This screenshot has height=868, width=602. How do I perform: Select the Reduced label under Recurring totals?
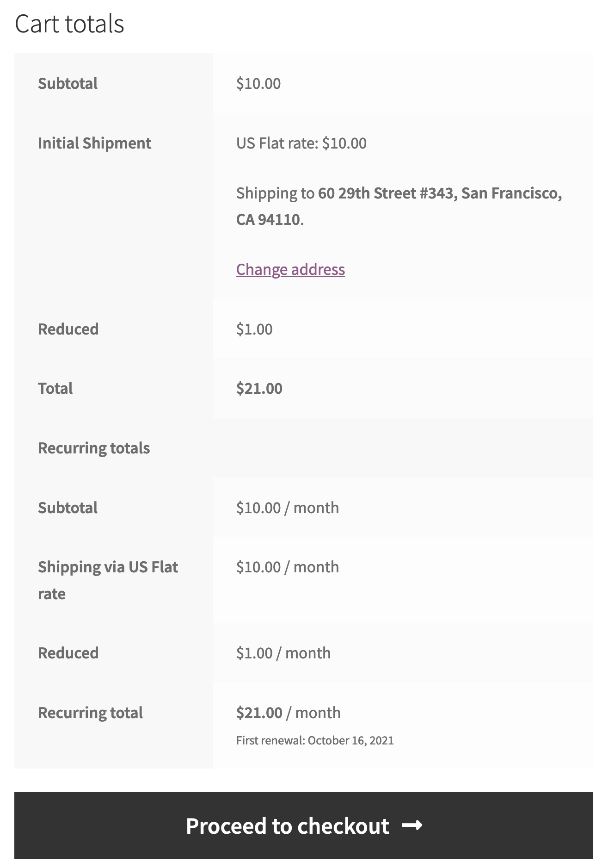(x=68, y=653)
